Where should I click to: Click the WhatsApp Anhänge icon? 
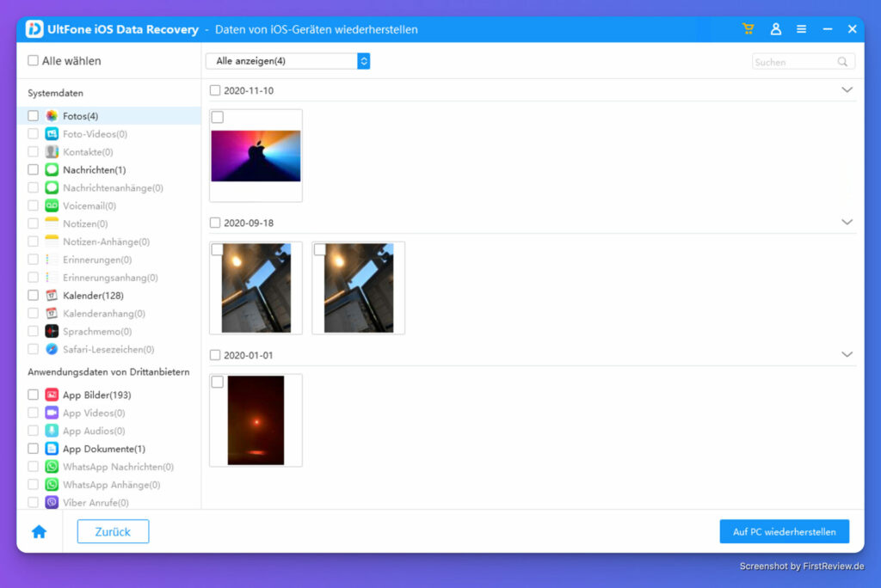(52, 485)
